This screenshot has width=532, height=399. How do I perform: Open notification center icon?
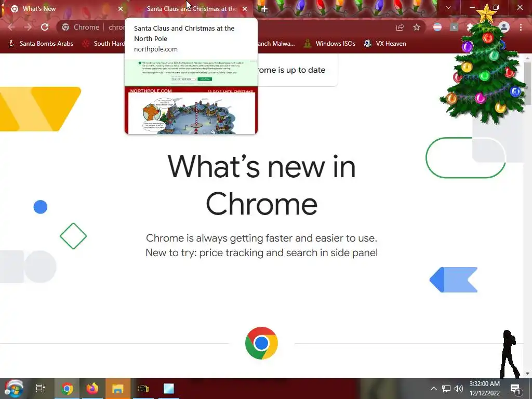pyautogui.click(x=515, y=389)
